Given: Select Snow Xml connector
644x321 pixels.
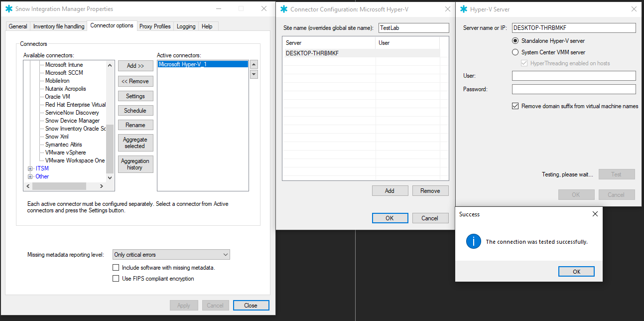Looking at the screenshot, I should 57,137.
